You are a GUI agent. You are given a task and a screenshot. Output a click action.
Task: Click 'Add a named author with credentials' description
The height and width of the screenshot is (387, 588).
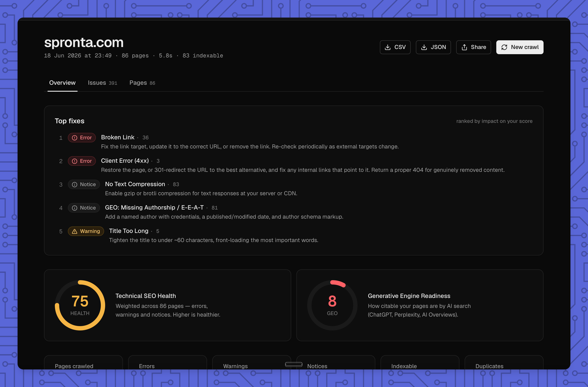point(224,217)
